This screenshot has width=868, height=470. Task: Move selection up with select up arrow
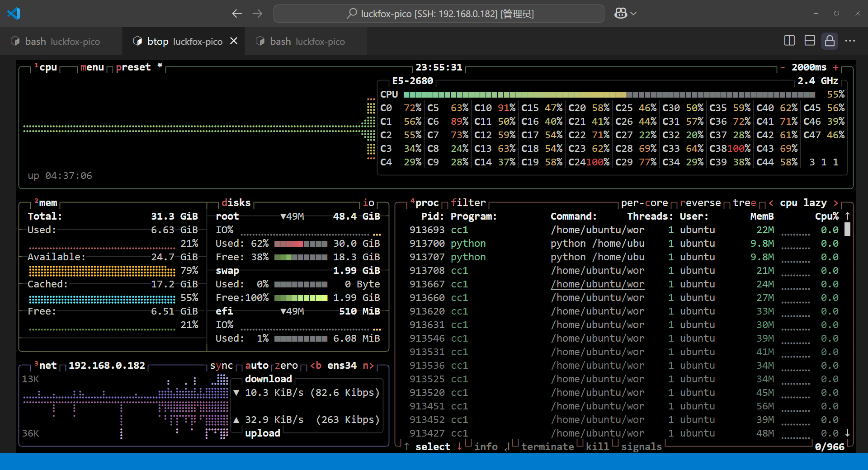tap(407, 447)
